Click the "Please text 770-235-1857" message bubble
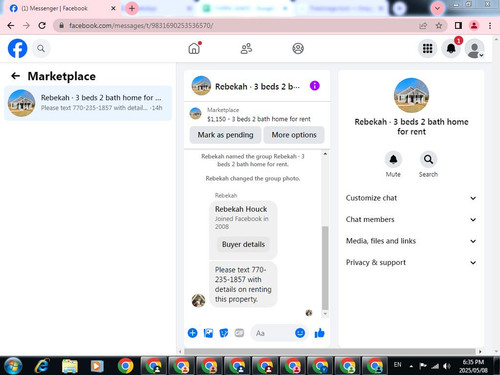Image resolution: width=500 pixels, height=375 pixels. tap(243, 284)
